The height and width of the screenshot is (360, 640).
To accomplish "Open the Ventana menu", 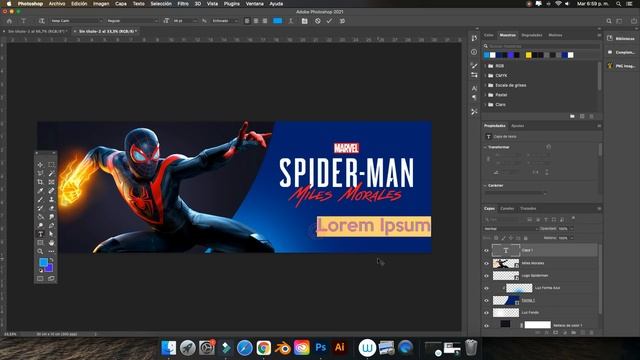I will [x=254, y=4].
